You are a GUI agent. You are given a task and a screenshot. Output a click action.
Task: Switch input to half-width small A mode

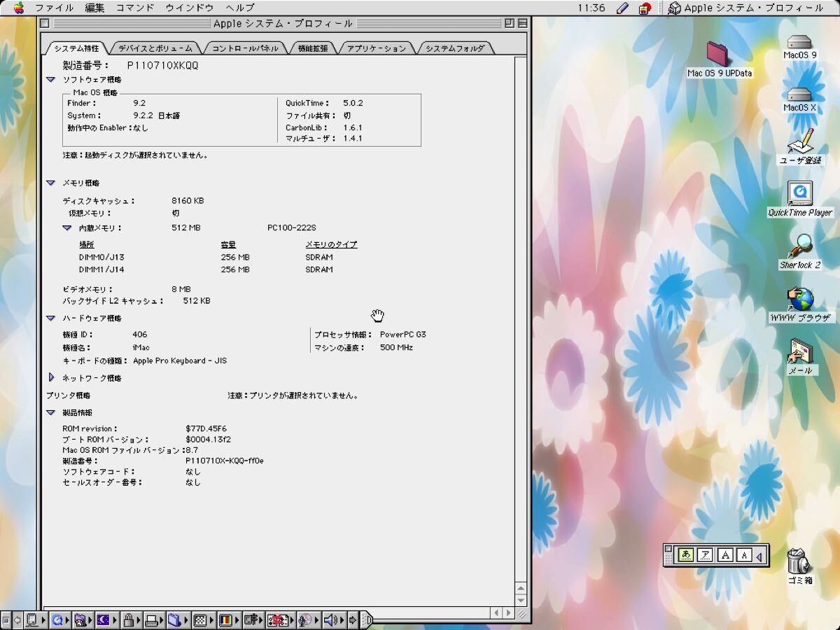tap(744, 555)
